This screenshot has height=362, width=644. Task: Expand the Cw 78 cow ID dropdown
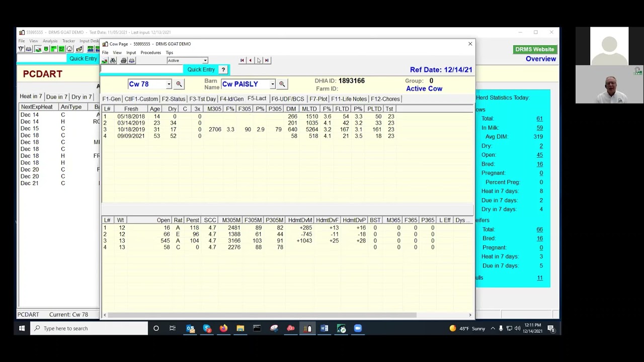[x=169, y=84]
